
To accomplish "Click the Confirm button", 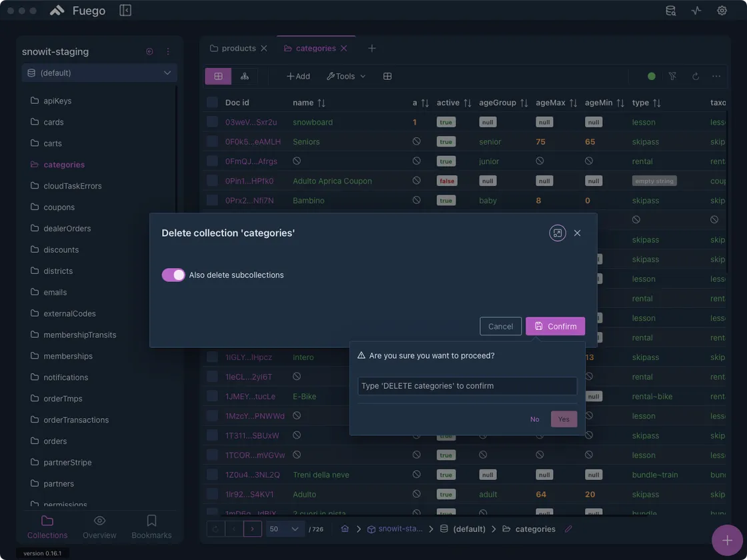I will 556,326.
